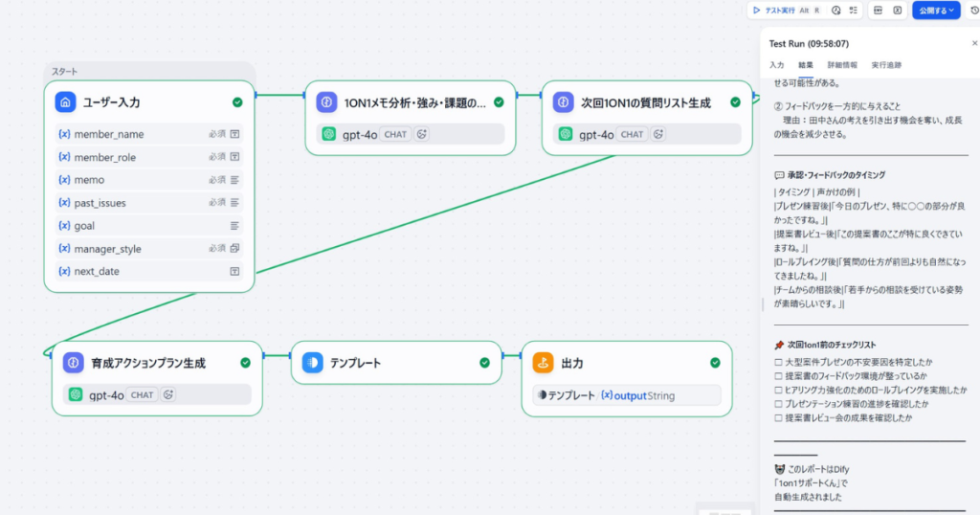Select the member_role variable row
This screenshot has width=980, height=515.
click(x=149, y=157)
